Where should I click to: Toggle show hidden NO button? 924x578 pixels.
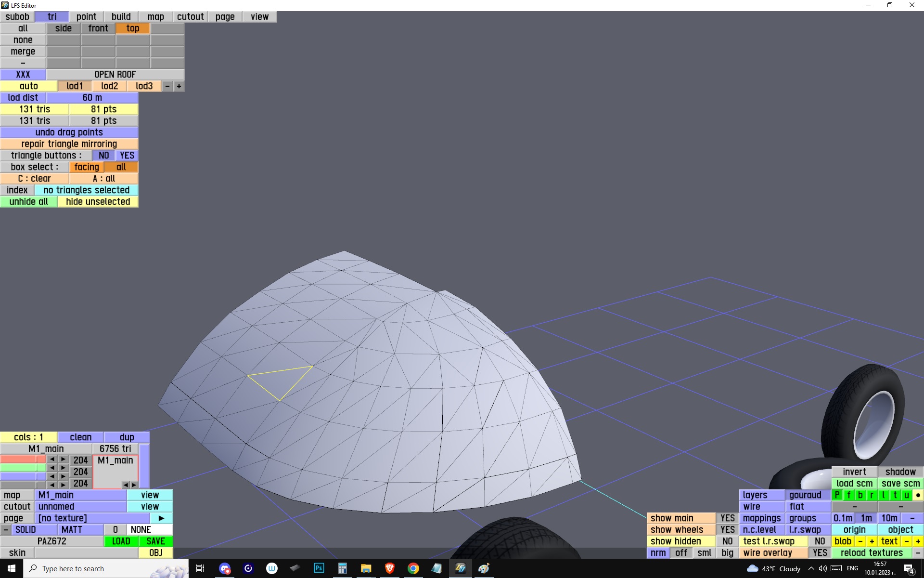click(727, 541)
